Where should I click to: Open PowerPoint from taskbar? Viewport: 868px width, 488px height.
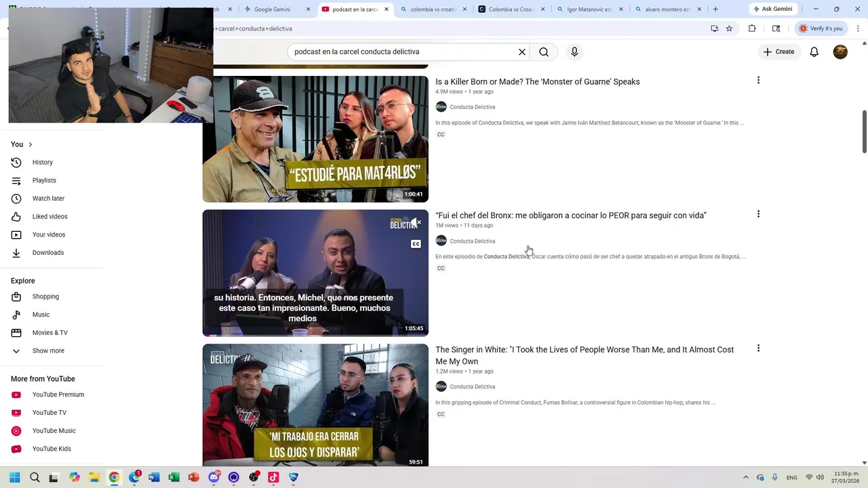(193, 477)
